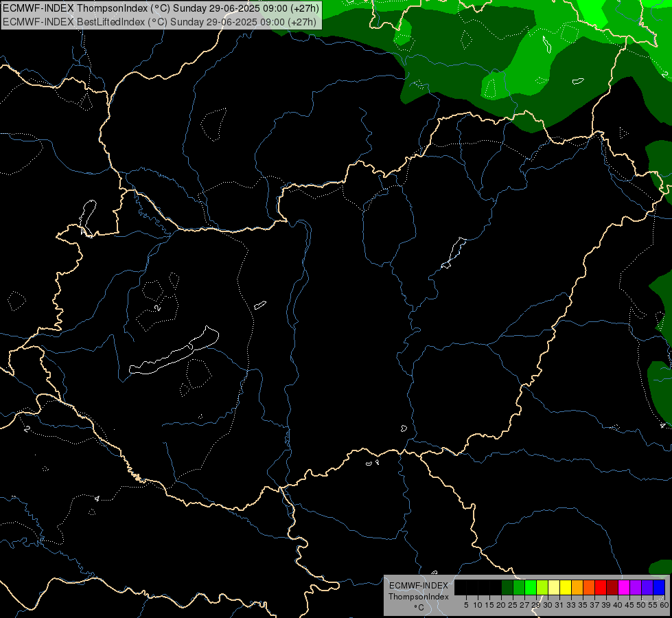Pick the yellow-green 29–30 legend swatch

pos(542,587)
